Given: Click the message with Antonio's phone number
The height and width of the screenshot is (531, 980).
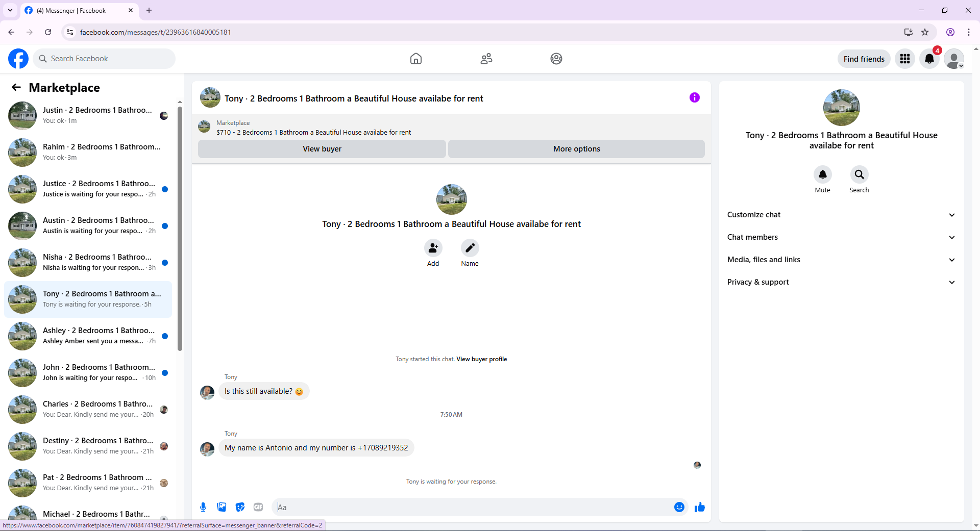Looking at the screenshot, I should [316, 448].
